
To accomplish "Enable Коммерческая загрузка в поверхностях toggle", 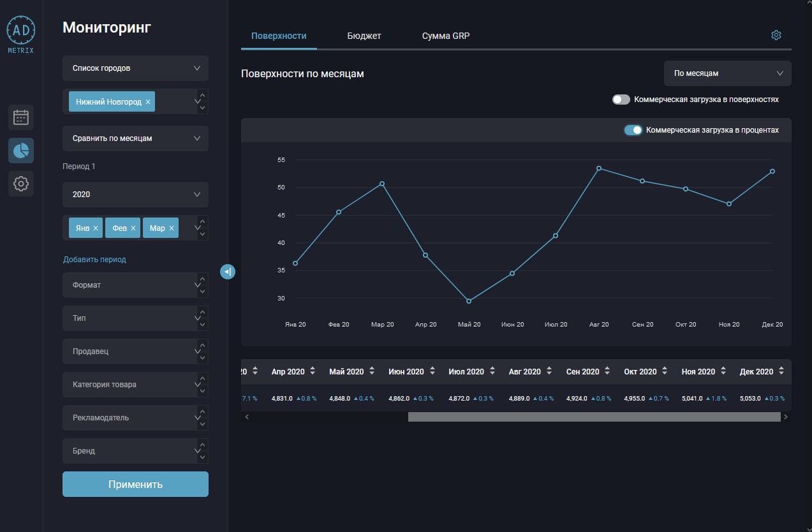I will point(621,100).
